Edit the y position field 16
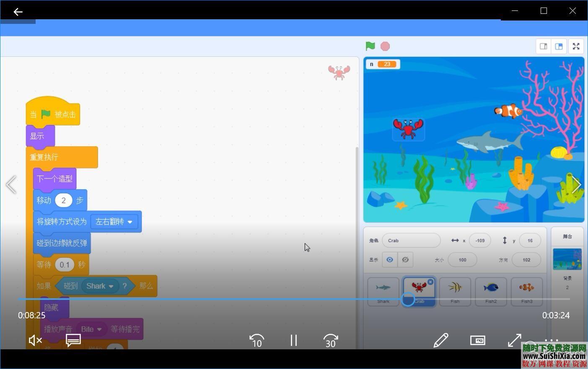This screenshot has height=369, width=588. click(530, 240)
